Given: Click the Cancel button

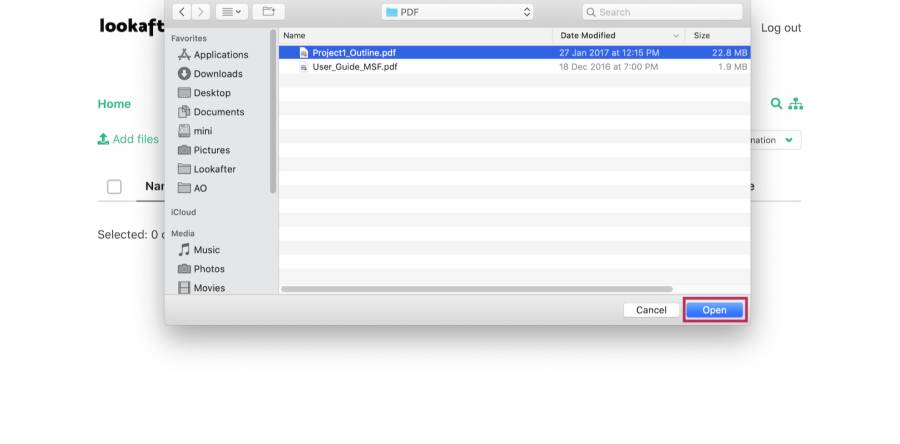Looking at the screenshot, I should pos(651,310).
